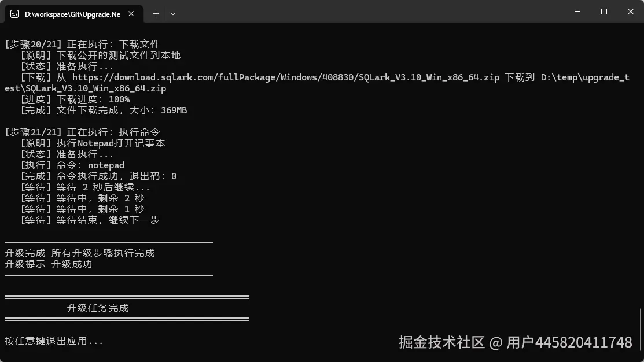Close the terminal window

click(x=631, y=12)
